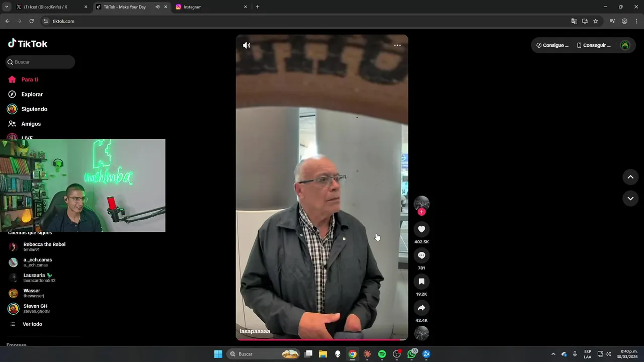
Task: Mute the TikTok video sound
Action: (247, 45)
